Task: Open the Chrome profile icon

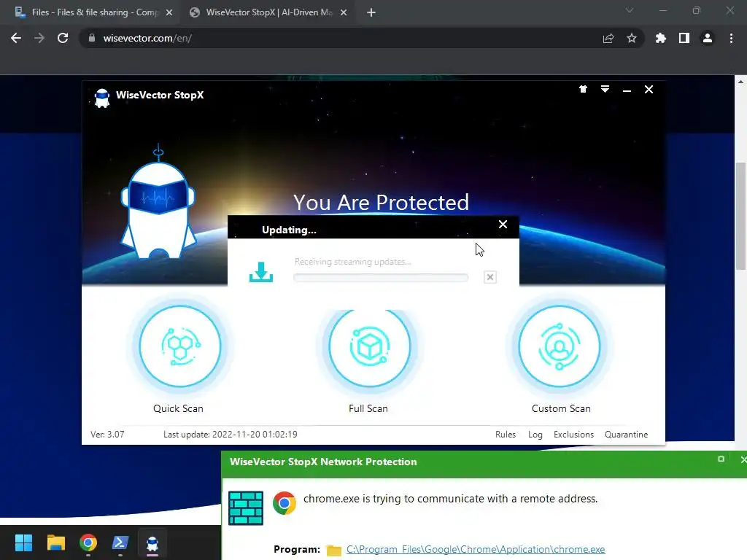Action: [x=708, y=38]
